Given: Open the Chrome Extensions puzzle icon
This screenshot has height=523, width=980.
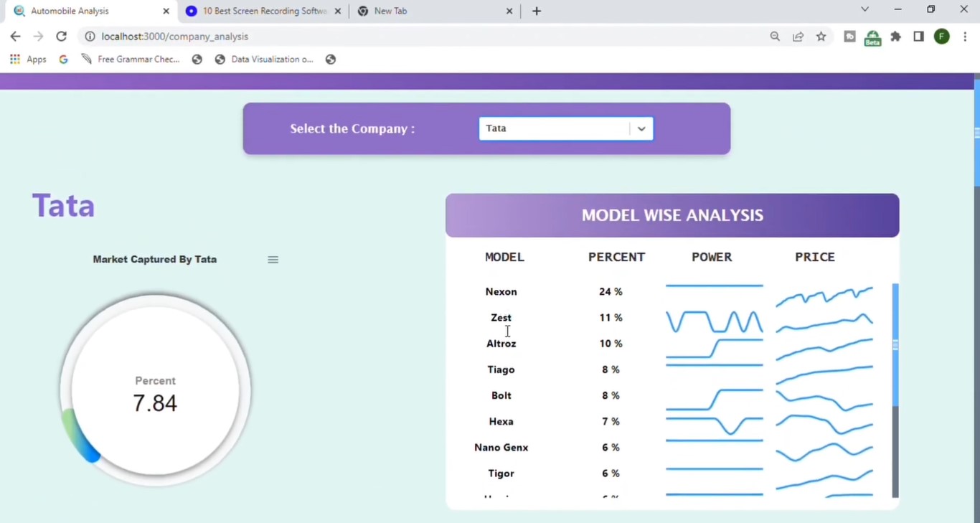Looking at the screenshot, I should click(895, 36).
